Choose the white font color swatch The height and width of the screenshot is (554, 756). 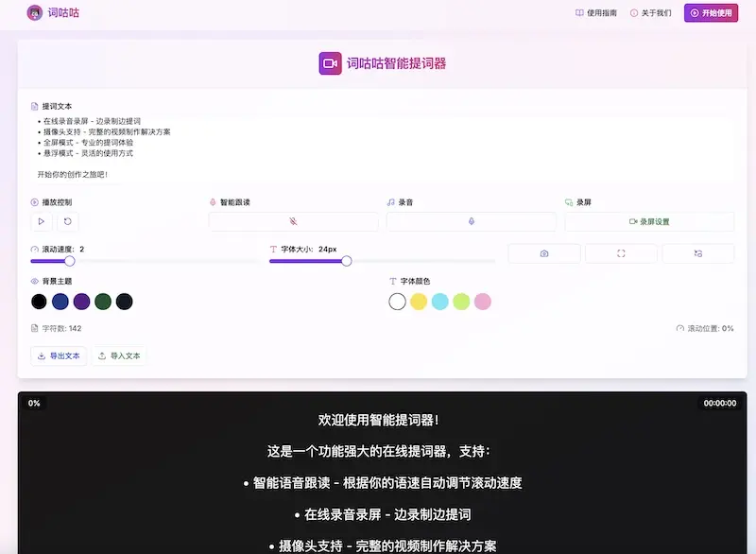[x=397, y=302]
